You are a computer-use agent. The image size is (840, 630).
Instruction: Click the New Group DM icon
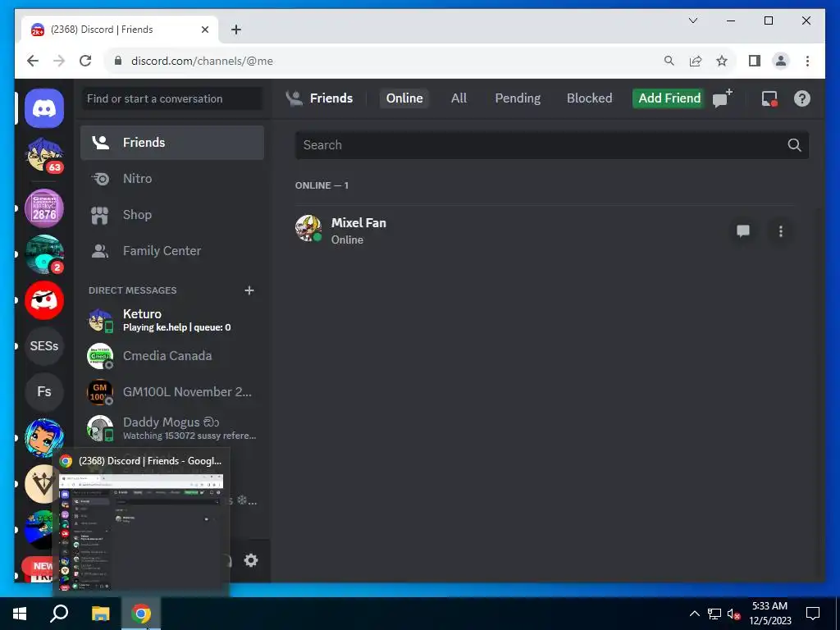pyautogui.click(x=722, y=98)
